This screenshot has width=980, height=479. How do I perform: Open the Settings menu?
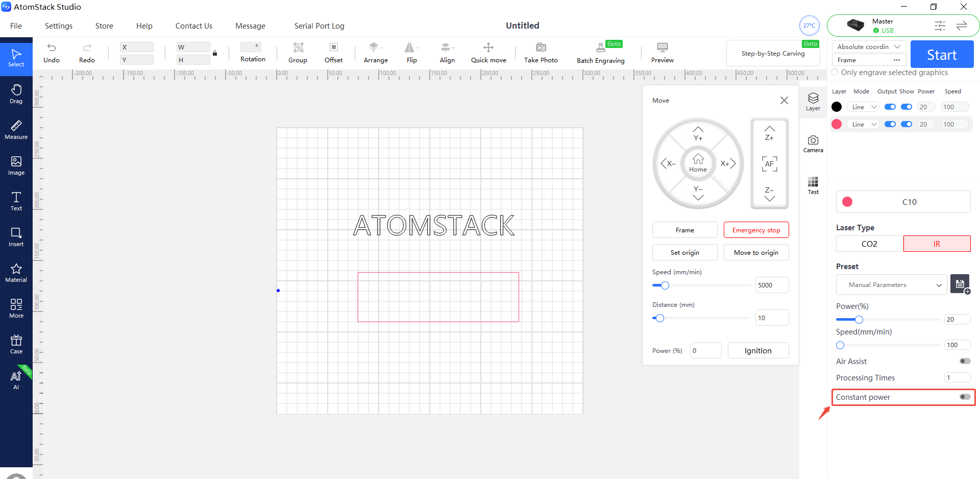tap(59, 26)
